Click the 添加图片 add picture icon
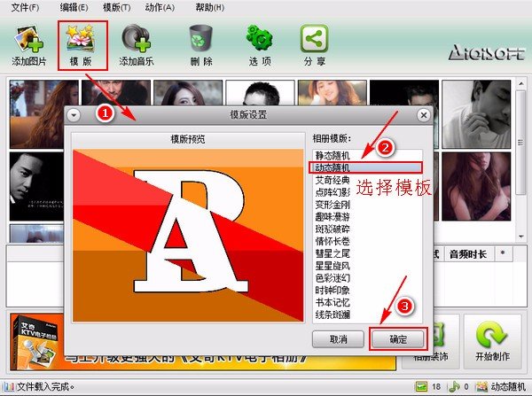Viewport: 532px width, 396px height. (29, 39)
